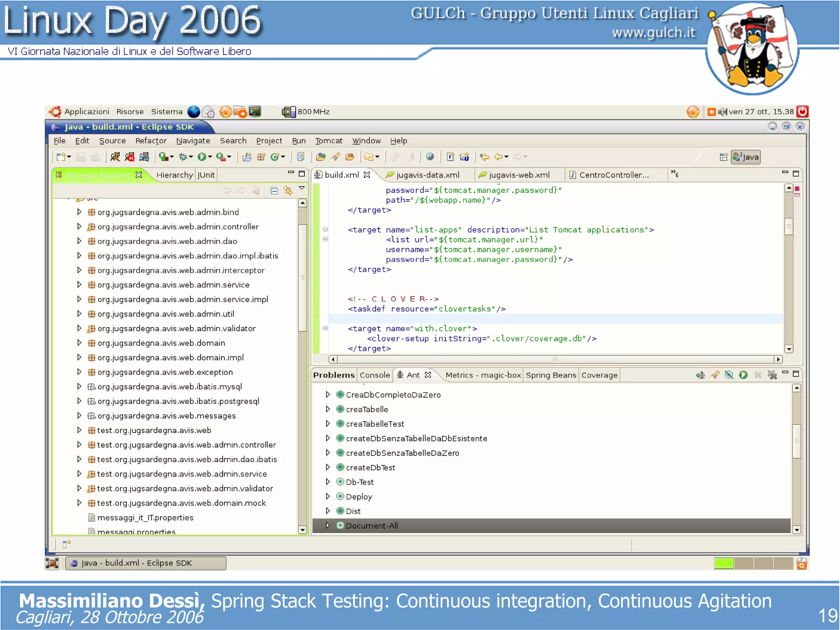
Task: Show hidden editor tabs list (»6)
Action: point(675,174)
